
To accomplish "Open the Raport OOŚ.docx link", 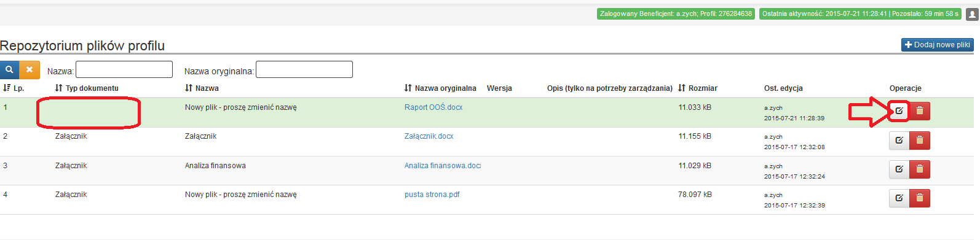I will point(433,107).
